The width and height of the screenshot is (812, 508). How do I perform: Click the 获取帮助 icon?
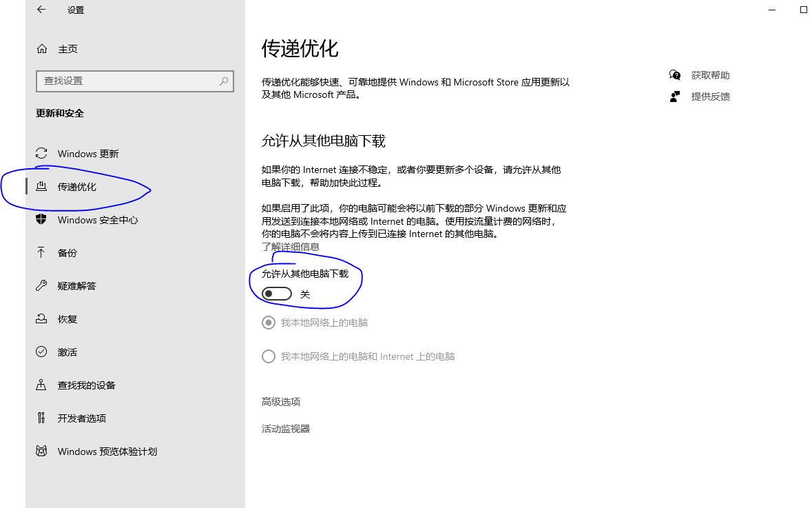pyautogui.click(x=674, y=75)
